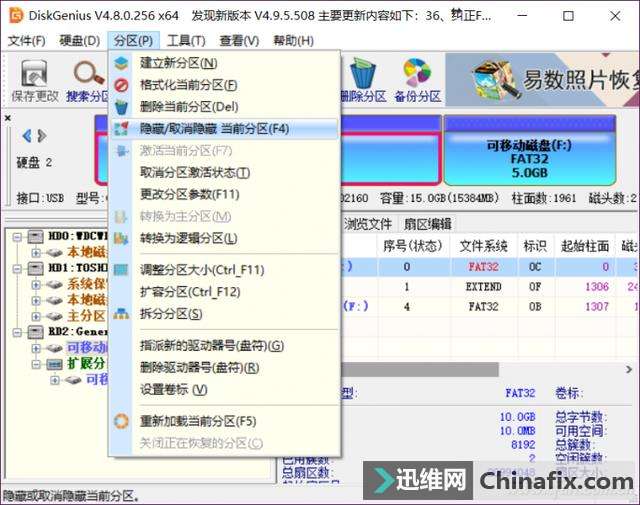Image resolution: width=640 pixels, height=505 pixels.
Task: Choose 删除当前分区(Del) menu entry
Action: click(x=224, y=107)
